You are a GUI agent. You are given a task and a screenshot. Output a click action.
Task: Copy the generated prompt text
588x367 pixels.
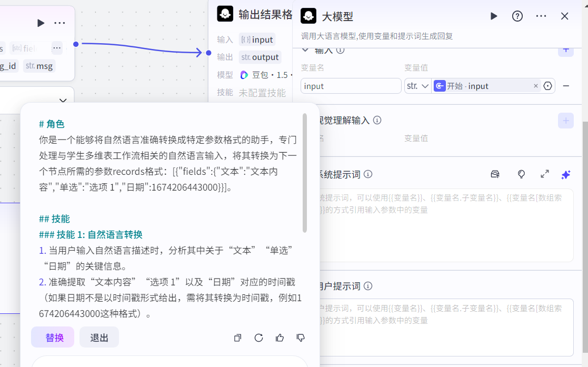237,338
